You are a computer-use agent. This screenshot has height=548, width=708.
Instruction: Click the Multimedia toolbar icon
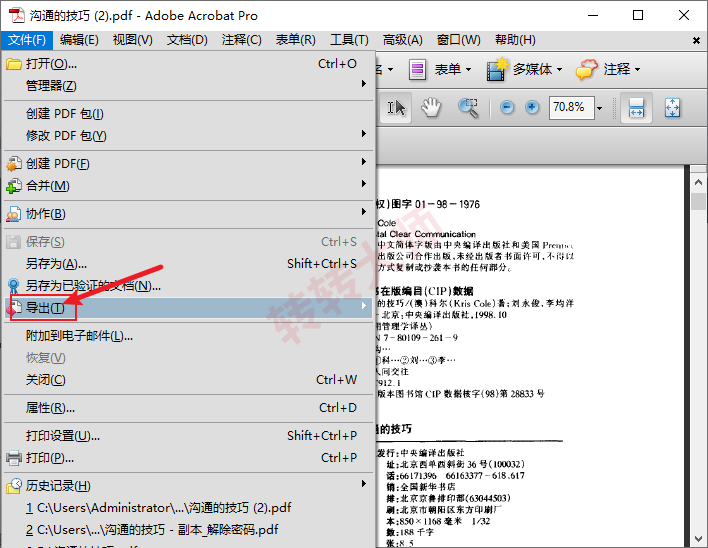[498, 70]
